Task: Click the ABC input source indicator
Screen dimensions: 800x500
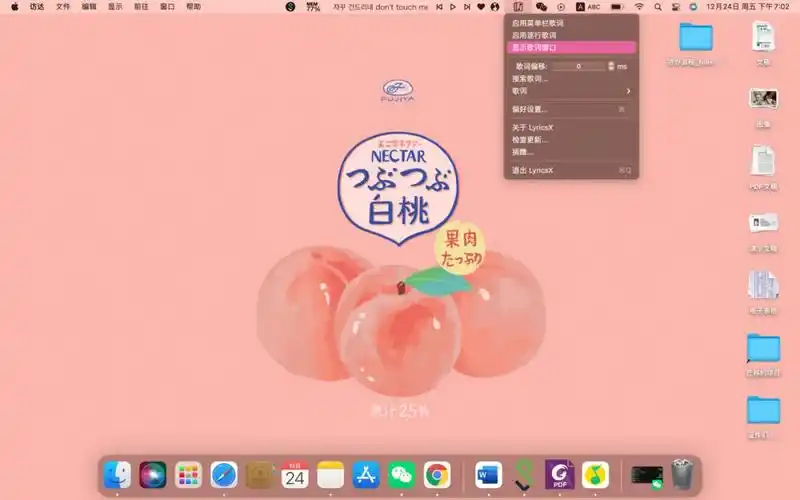Action: tap(588, 7)
